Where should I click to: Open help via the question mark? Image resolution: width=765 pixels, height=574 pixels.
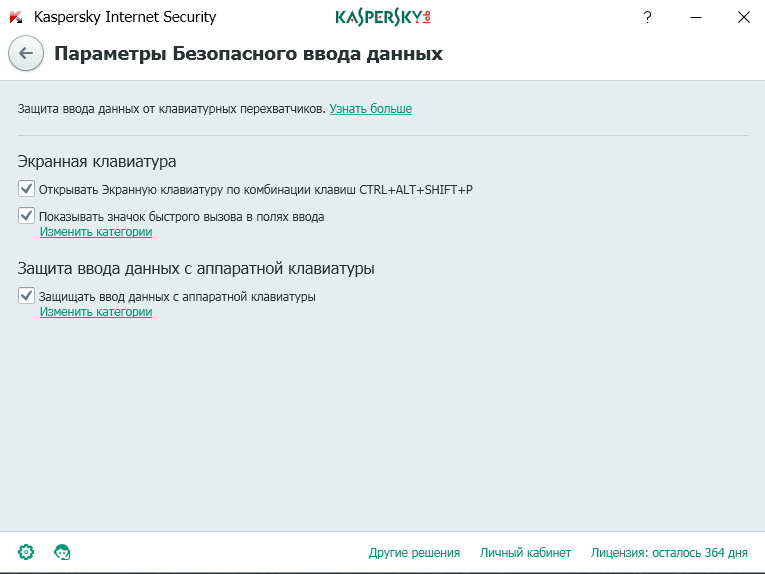[647, 18]
